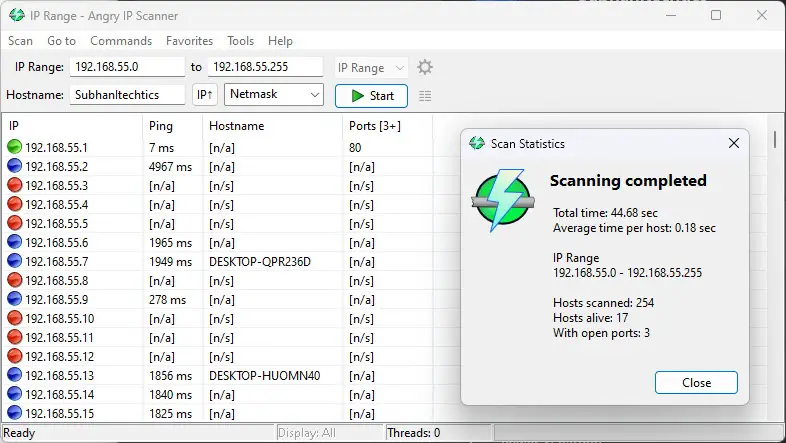Image resolution: width=786 pixels, height=443 pixels.
Task: Sort by the Ping column header
Action: tap(173, 126)
